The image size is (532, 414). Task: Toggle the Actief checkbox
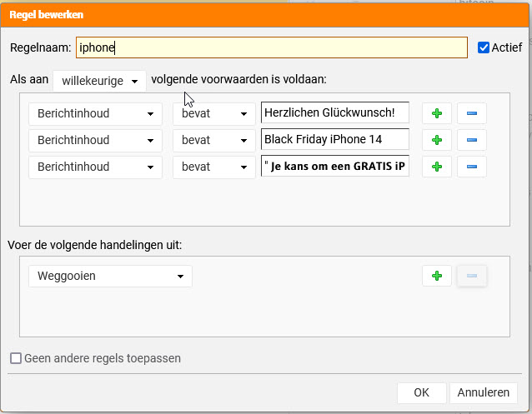[484, 47]
